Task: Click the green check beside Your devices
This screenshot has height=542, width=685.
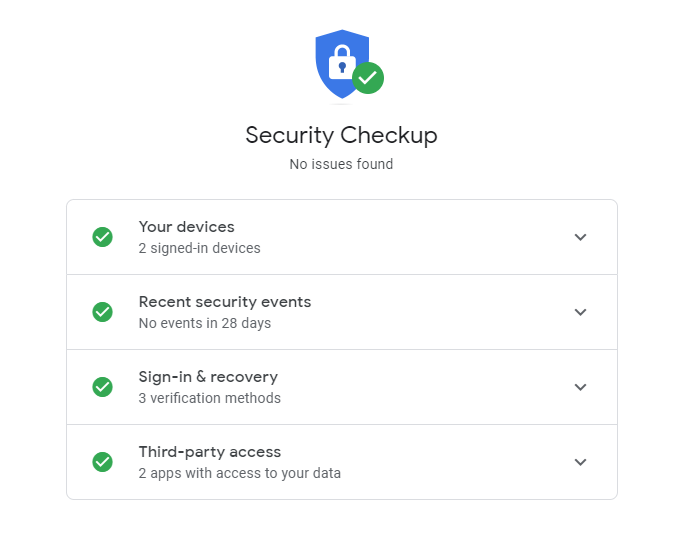Action: (103, 237)
